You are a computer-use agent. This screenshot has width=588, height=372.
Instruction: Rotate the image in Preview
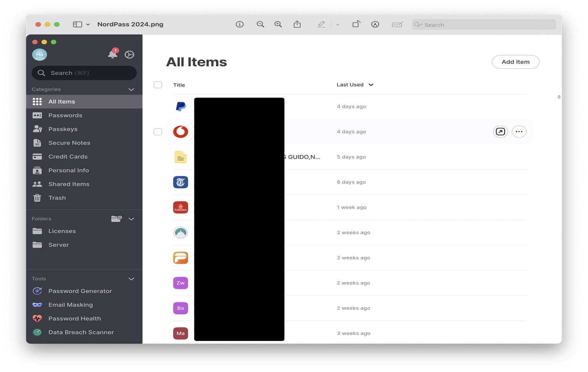356,24
